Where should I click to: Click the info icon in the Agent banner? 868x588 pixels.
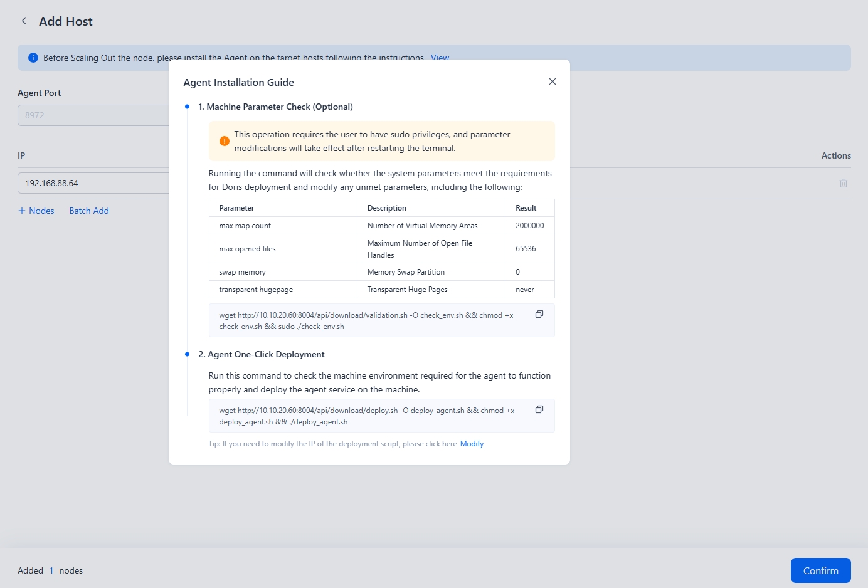pos(33,57)
